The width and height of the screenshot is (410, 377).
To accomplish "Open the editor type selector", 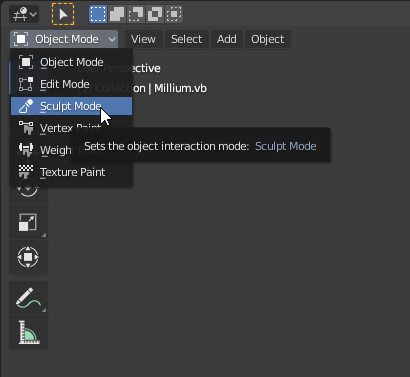I will pos(24,14).
